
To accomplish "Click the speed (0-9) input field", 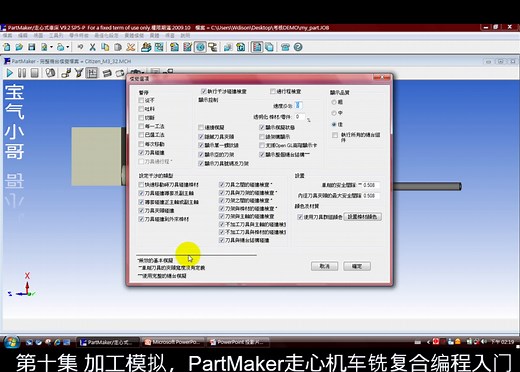I will (298, 105).
